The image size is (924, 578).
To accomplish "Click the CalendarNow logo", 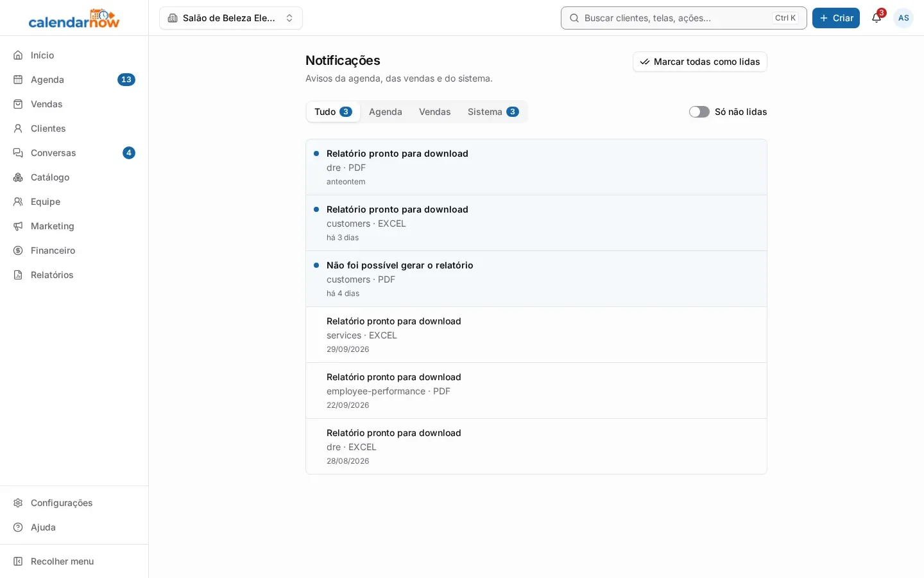I will click(74, 18).
